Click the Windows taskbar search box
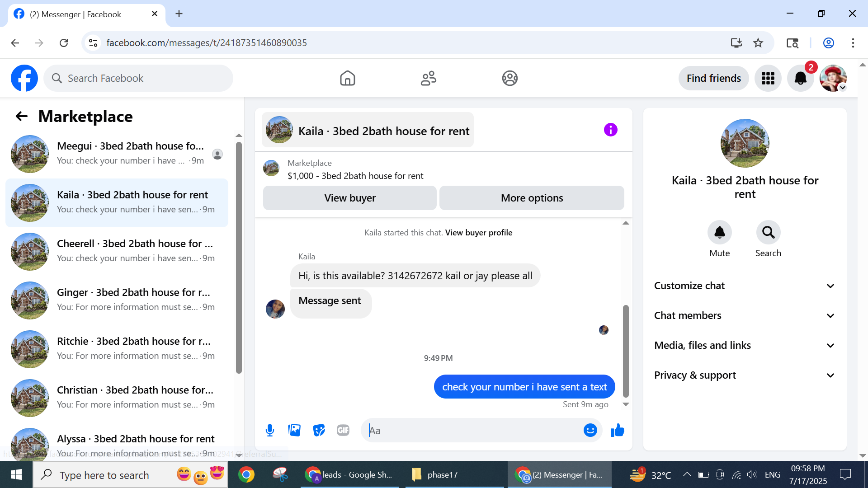This screenshot has height=488, width=868. click(130, 474)
